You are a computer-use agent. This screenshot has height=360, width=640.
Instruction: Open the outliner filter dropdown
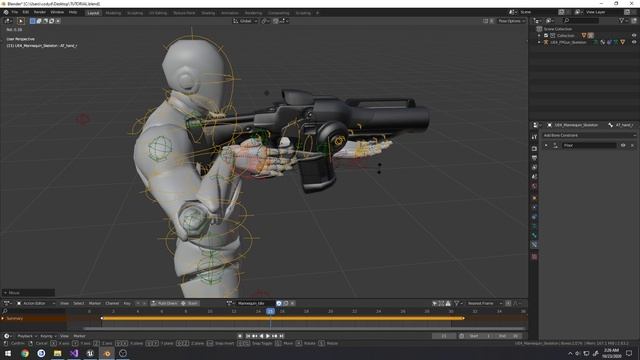[x=623, y=20]
